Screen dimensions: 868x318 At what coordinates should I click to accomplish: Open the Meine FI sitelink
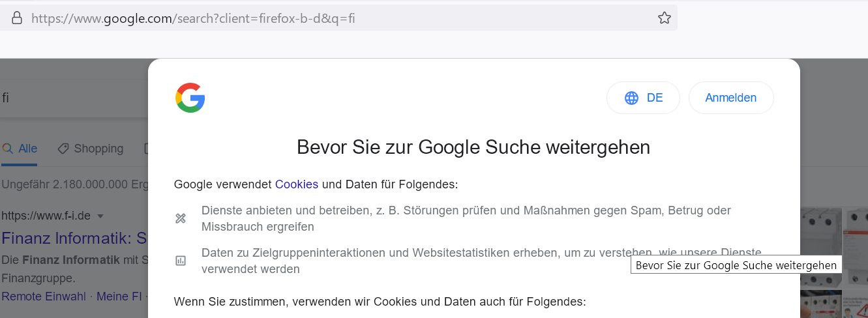[x=119, y=296]
